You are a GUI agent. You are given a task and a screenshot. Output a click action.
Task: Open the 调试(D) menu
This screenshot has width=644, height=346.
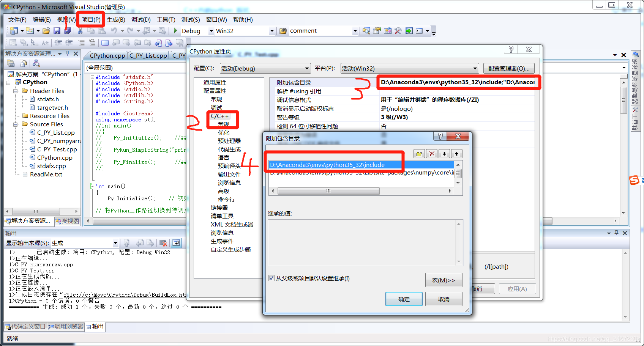(x=141, y=20)
